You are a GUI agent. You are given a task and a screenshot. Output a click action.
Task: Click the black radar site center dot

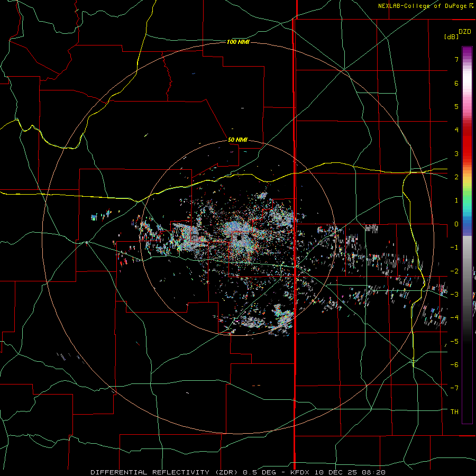point(239,238)
